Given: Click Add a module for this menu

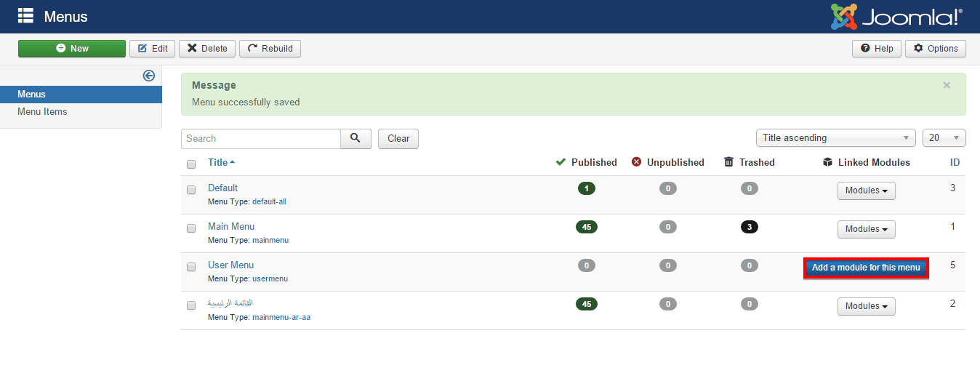Looking at the screenshot, I should (x=866, y=268).
